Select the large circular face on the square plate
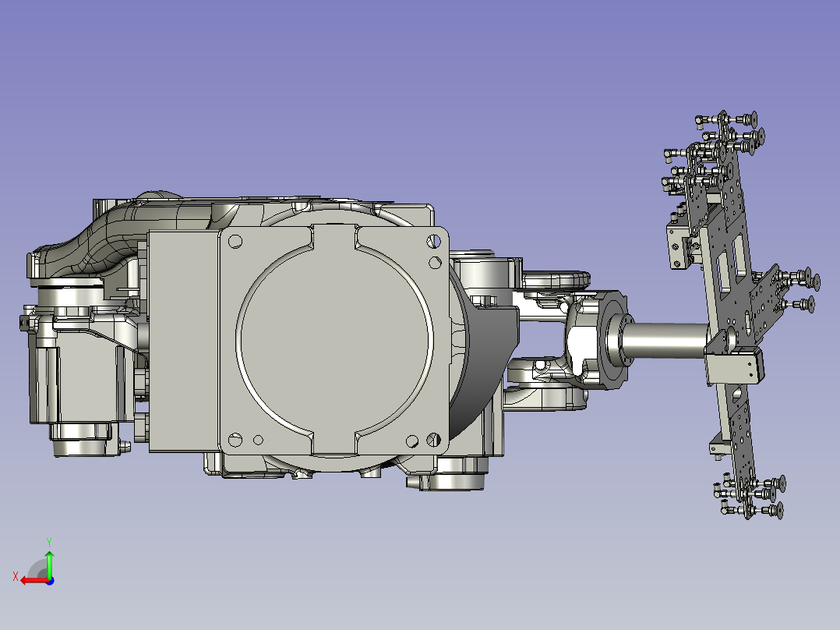The image size is (840, 630). (334, 339)
